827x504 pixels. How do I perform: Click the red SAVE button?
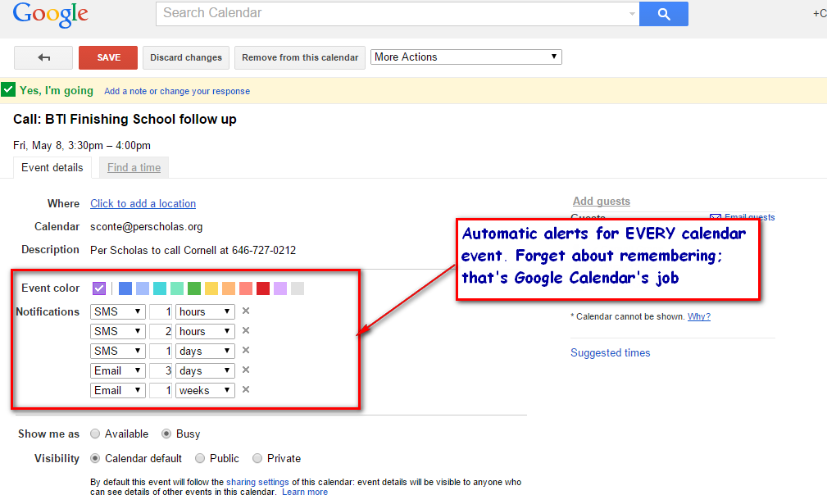point(108,57)
